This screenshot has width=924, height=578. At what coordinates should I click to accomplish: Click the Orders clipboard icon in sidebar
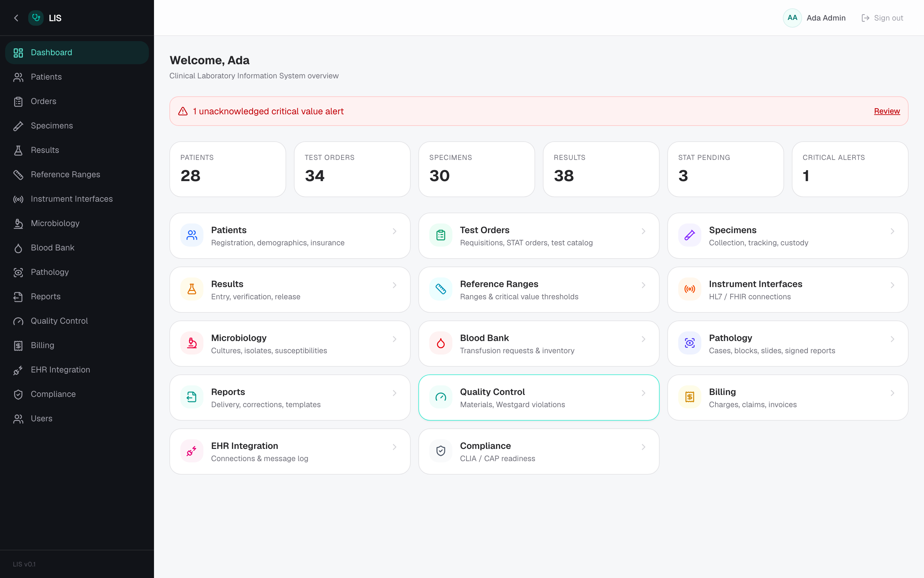(18, 102)
